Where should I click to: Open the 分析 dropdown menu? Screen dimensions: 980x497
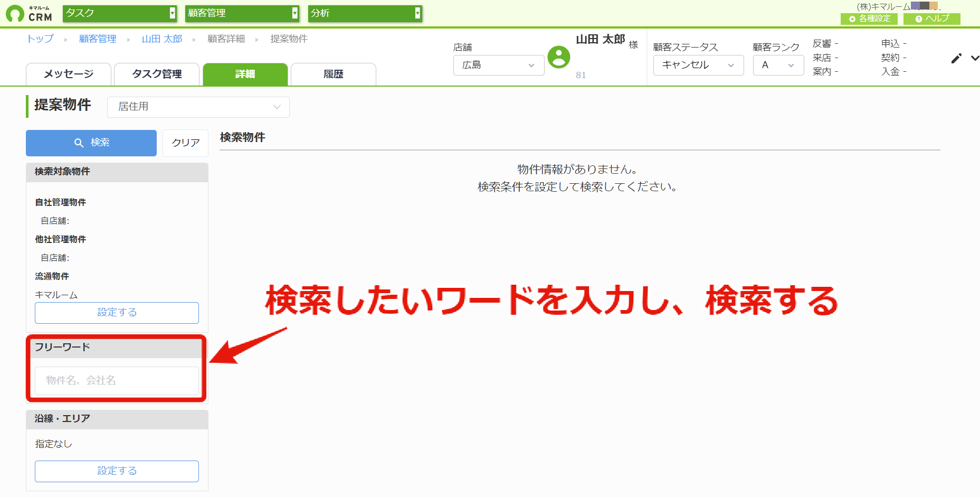(x=365, y=13)
